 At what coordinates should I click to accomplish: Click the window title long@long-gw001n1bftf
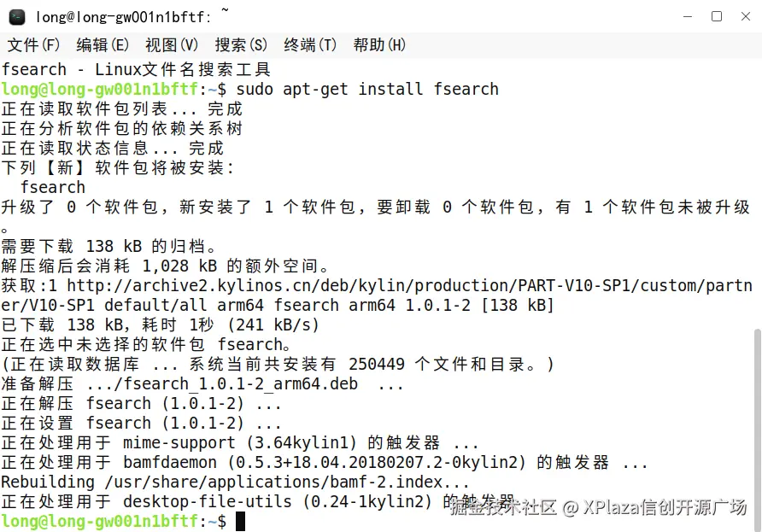(123, 17)
